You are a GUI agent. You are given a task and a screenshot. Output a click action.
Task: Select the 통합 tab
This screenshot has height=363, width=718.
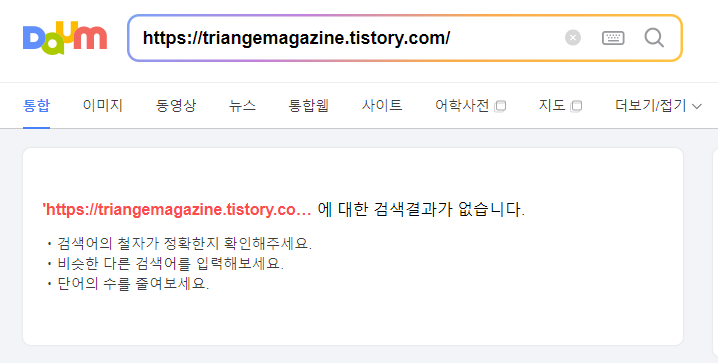tap(36, 106)
